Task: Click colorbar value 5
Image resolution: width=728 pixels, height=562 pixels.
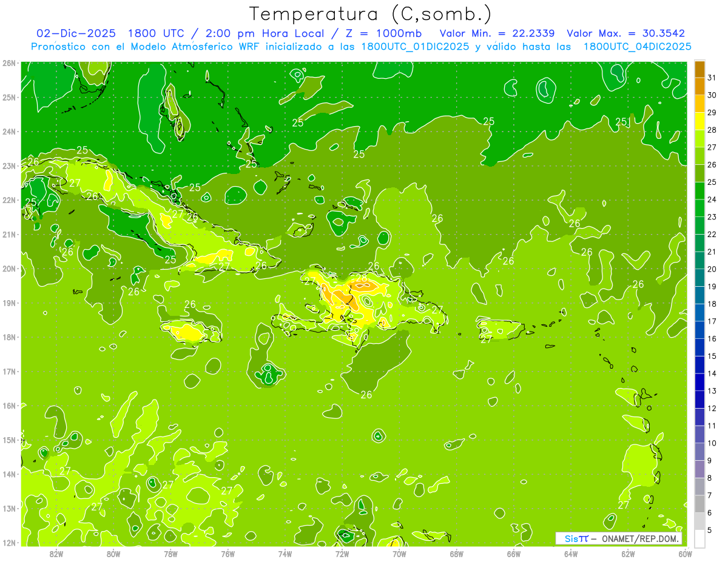Action: coord(710,530)
